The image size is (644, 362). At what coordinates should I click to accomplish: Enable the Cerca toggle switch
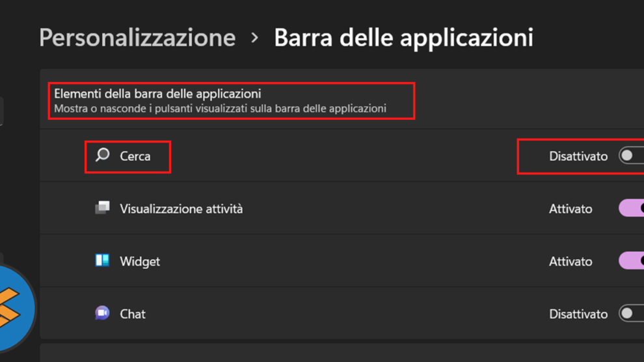click(631, 156)
